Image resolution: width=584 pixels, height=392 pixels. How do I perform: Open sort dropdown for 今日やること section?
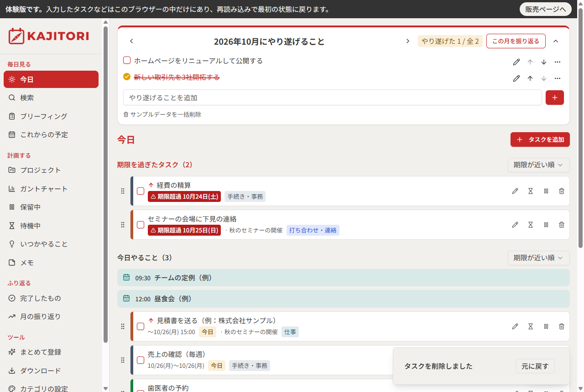[539, 258]
